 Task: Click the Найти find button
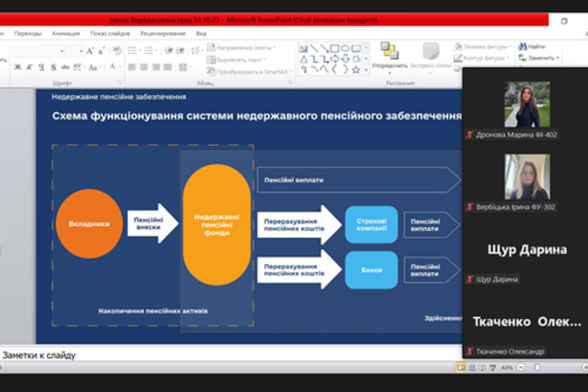pos(532,47)
